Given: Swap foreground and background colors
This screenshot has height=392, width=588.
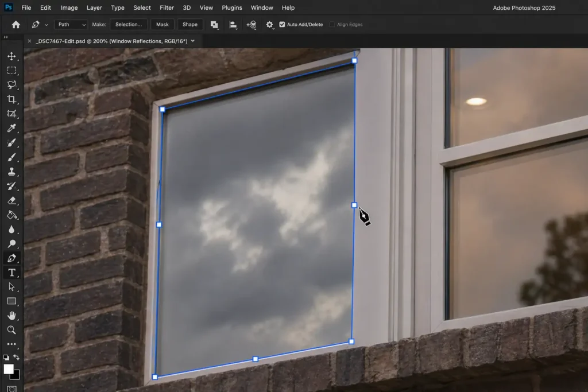Looking at the screenshot, I should coord(17,358).
